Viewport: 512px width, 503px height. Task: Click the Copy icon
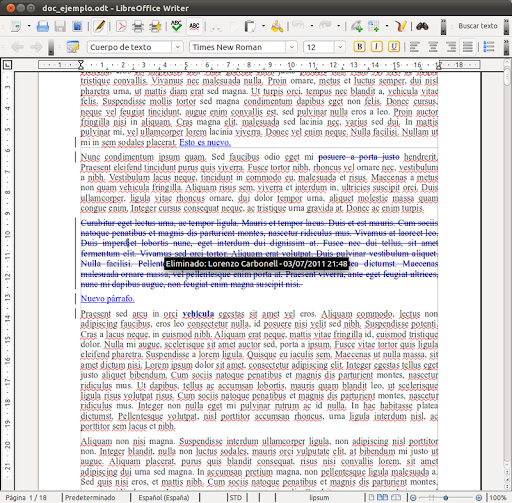[233, 27]
